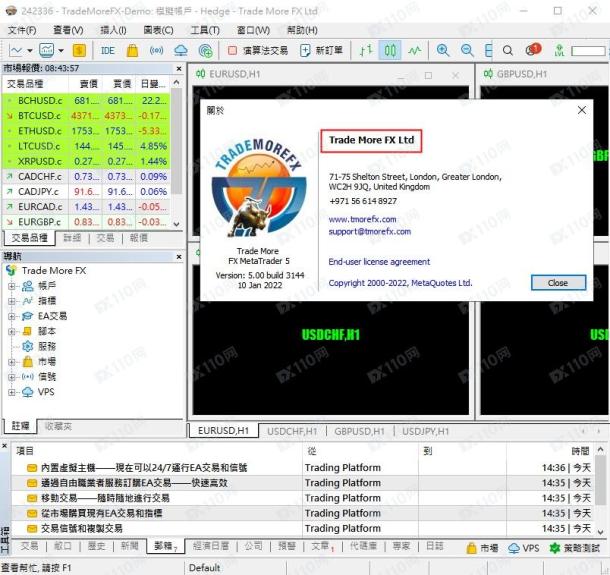Viewport: 610px width, 575px height.
Task: Click the zoom in magnifier icon
Action: [443, 50]
